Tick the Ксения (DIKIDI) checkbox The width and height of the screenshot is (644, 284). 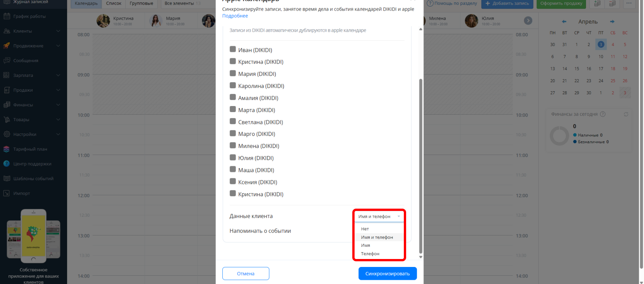(233, 181)
